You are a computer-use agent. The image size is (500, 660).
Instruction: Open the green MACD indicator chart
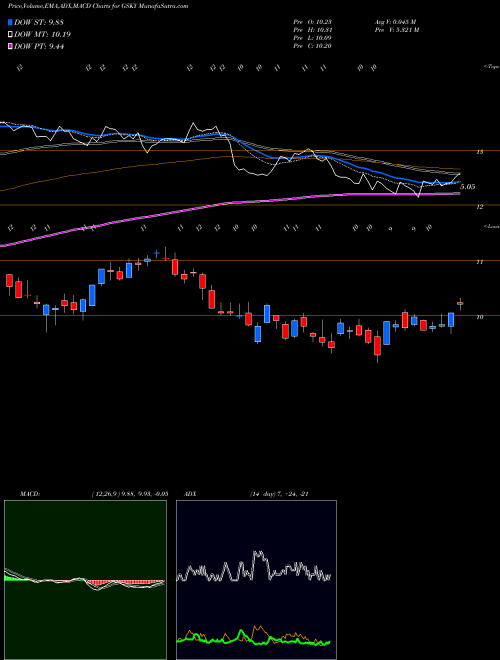click(85, 580)
